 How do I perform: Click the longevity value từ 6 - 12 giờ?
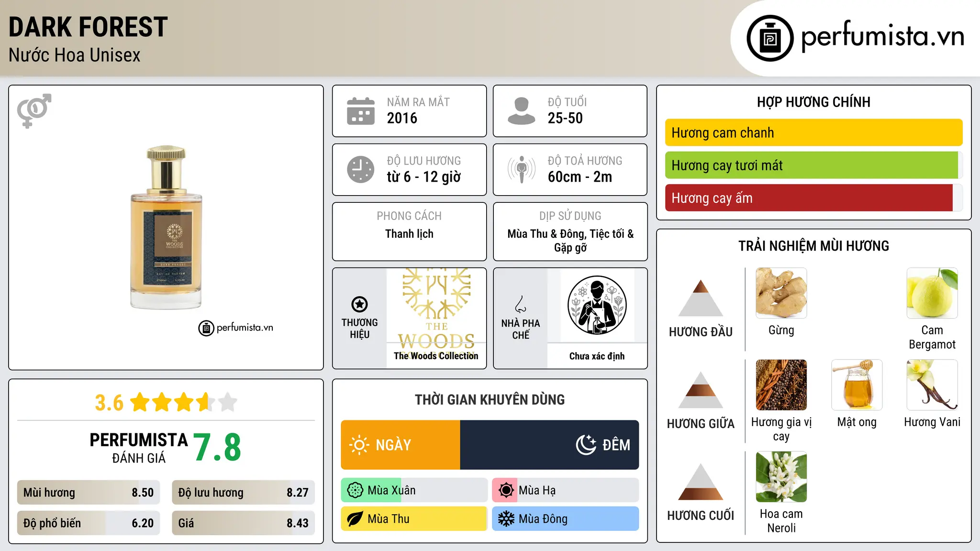424,177
